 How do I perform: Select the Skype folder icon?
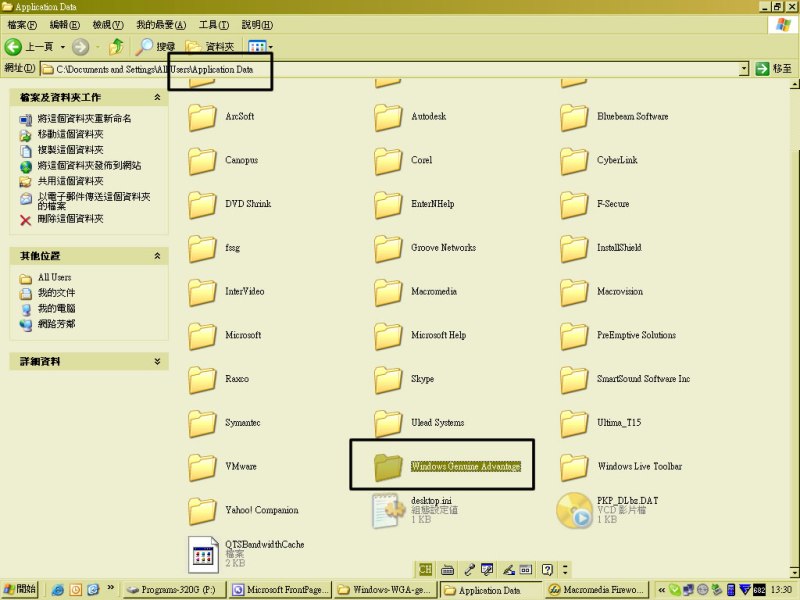point(388,381)
